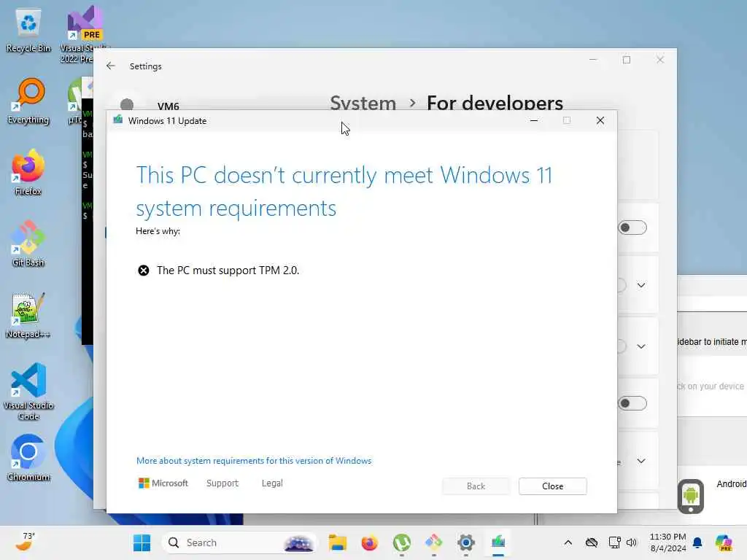Open the Legal link in the dialog

(272, 483)
